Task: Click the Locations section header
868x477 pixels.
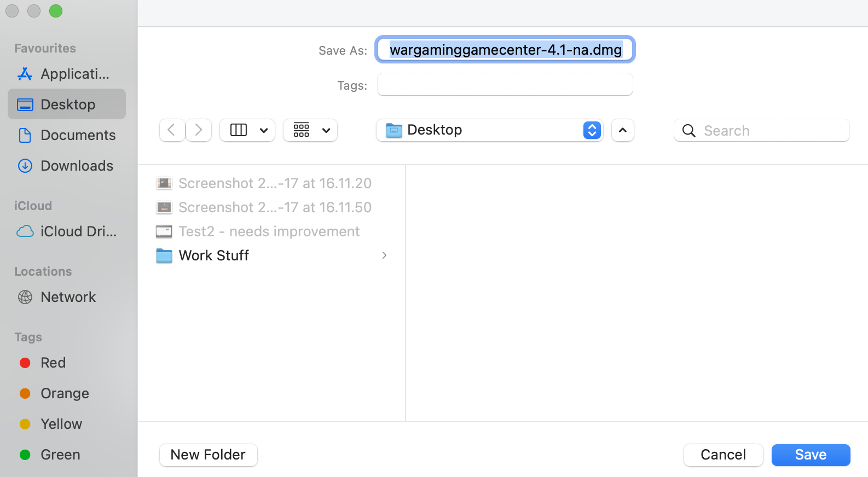Action: [x=43, y=271]
